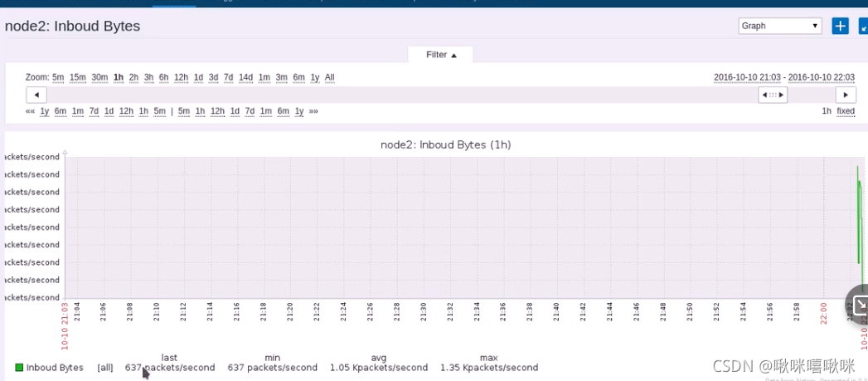Open the Graph view type dropdown
The height and width of the screenshot is (381, 868).
779,26
